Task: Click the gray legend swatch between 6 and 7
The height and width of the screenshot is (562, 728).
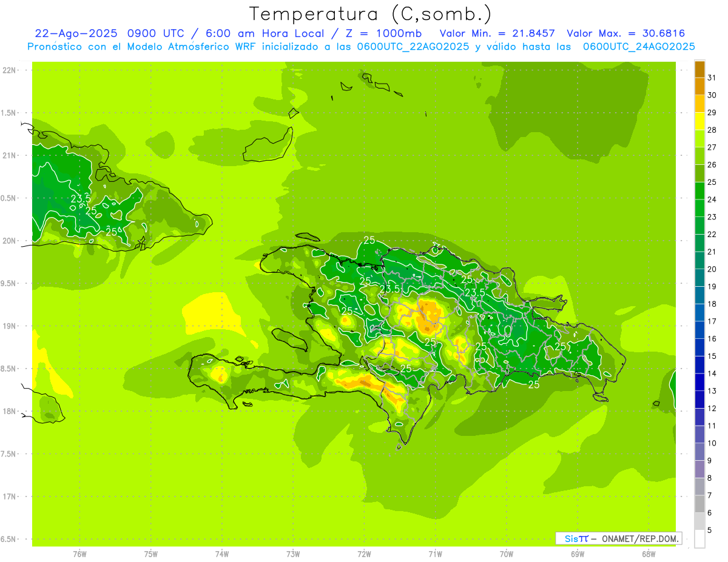Action: click(699, 504)
